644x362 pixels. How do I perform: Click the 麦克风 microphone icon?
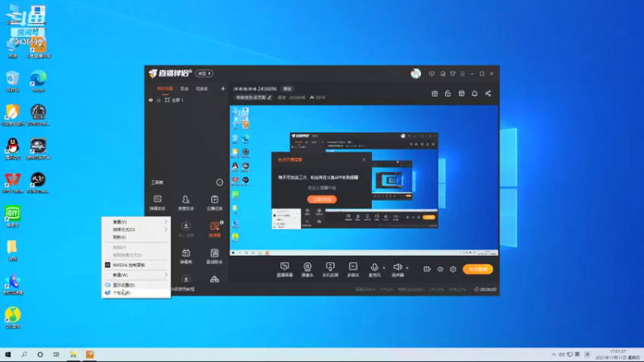pos(374,267)
